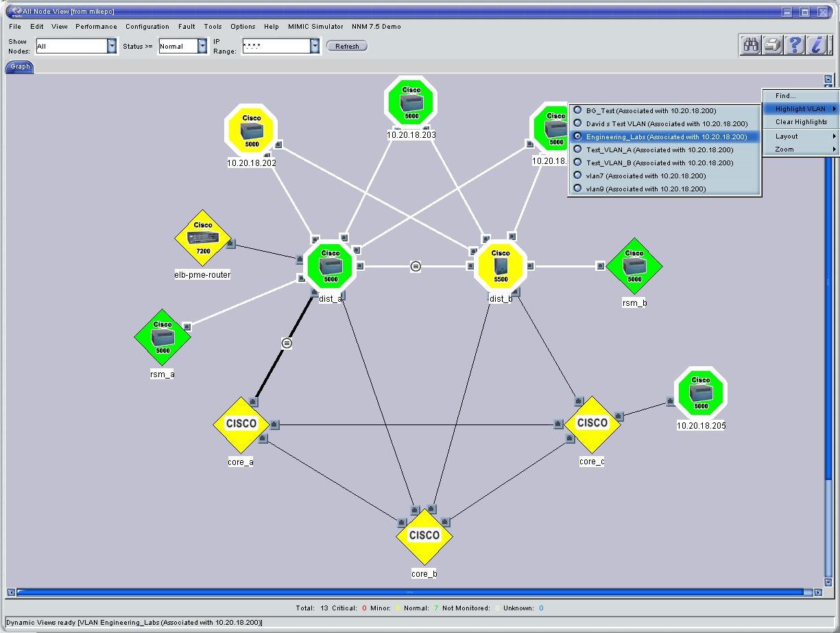
Task: Open the 10.20.18.205 node icon
Action: click(x=700, y=392)
